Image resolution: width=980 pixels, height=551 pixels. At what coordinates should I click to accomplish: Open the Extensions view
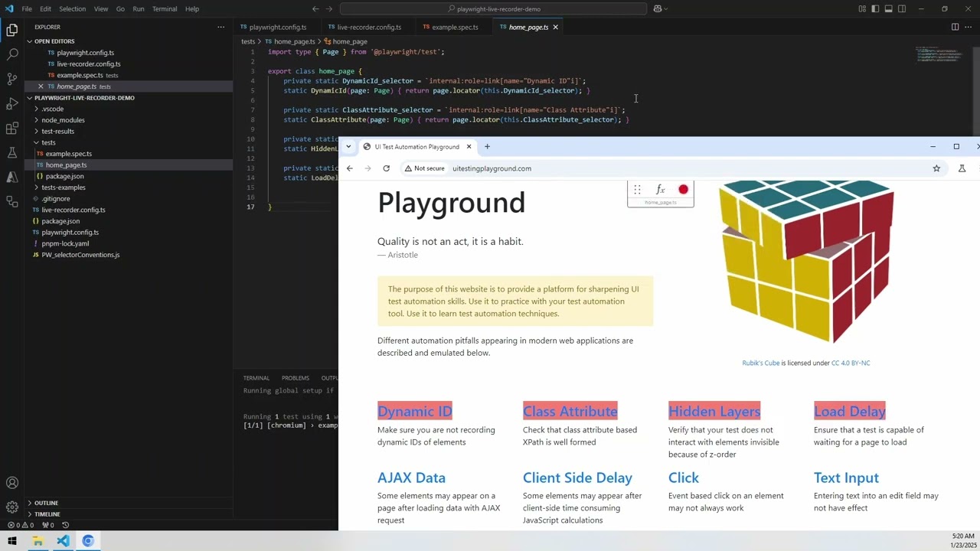point(12,128)
